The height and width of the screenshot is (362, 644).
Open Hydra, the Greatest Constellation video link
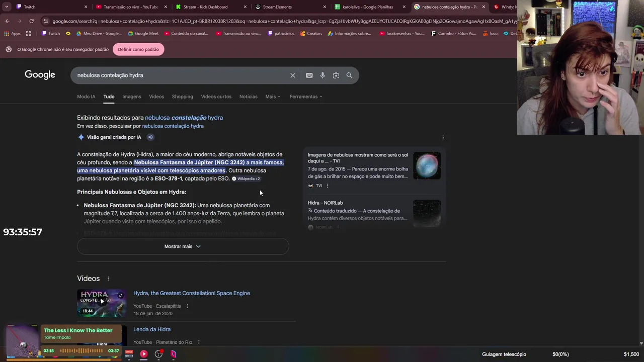tap(192, 293)
